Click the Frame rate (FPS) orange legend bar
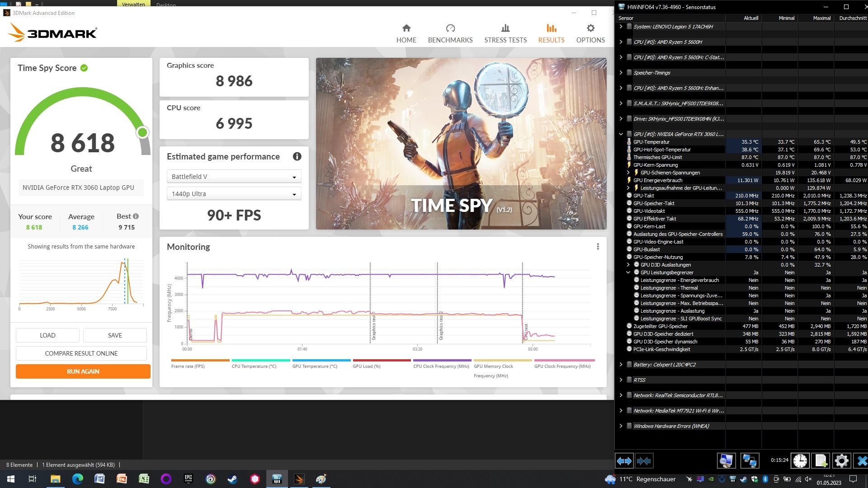The image size is (868, 488). pos(200,360)
